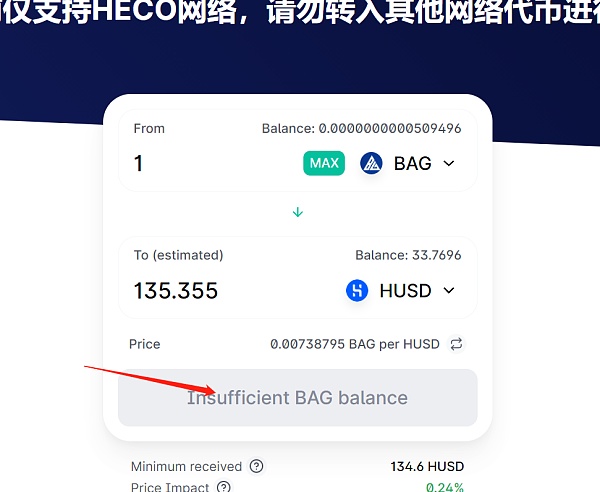Viewport: 600px width, 492px height.
Task: Click the green MAX button
Action: [x=324, y=163]
